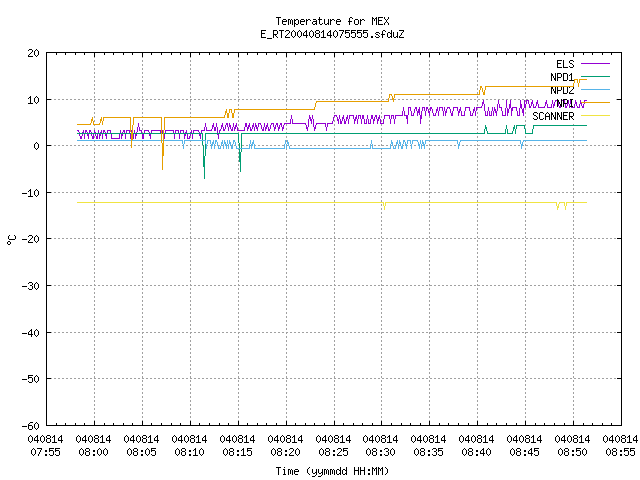Image resolution: width=640 pixels, height=480 pixels.
Task: Click the x-axis tick label 08:40
Action: (477, 452)
